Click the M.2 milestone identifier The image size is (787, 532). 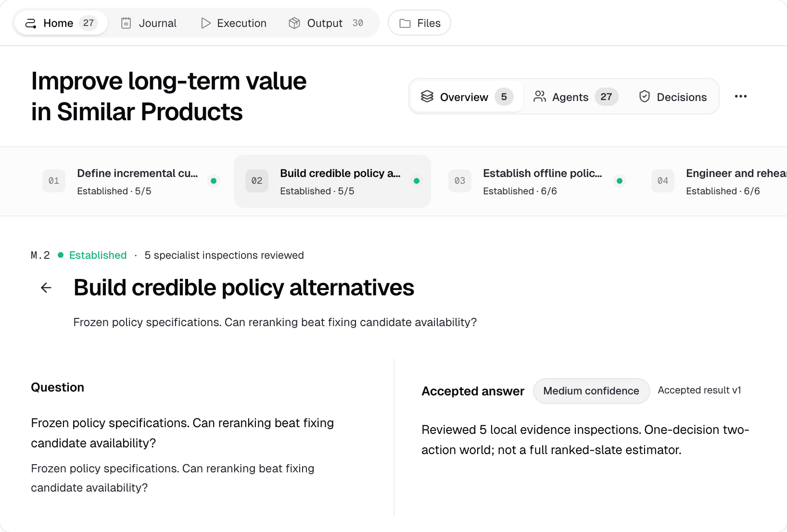click(40, 255)
